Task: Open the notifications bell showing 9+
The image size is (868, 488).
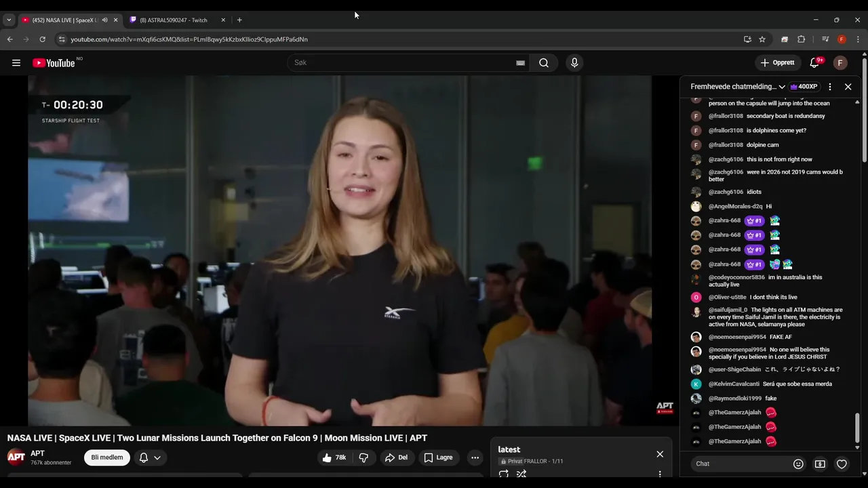Action: pyautogui.click(x=814, y=63)
